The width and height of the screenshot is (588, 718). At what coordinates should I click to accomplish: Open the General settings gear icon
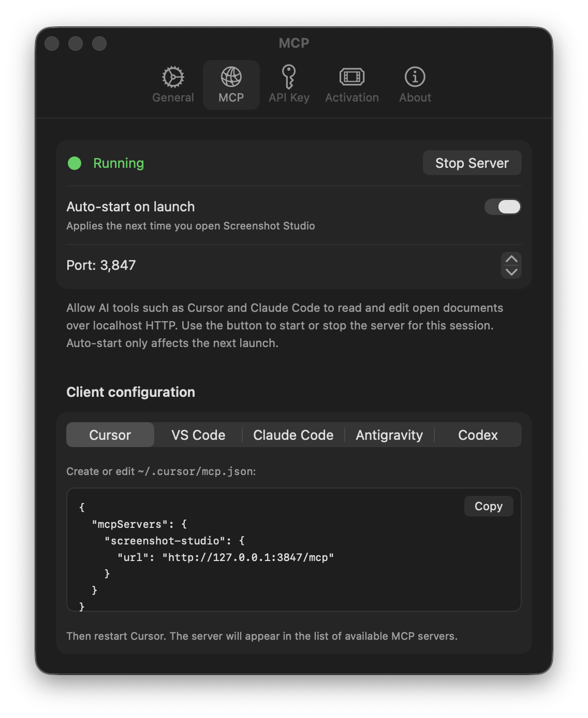point(173,77)
